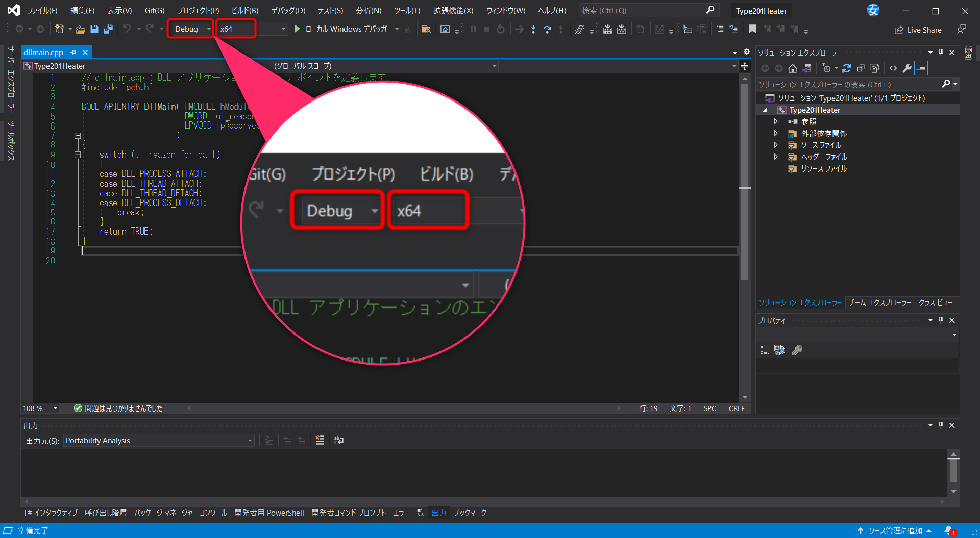Open the Debug configuration dropdown
Screen dimensions: 980x538
tap(192, 29)
